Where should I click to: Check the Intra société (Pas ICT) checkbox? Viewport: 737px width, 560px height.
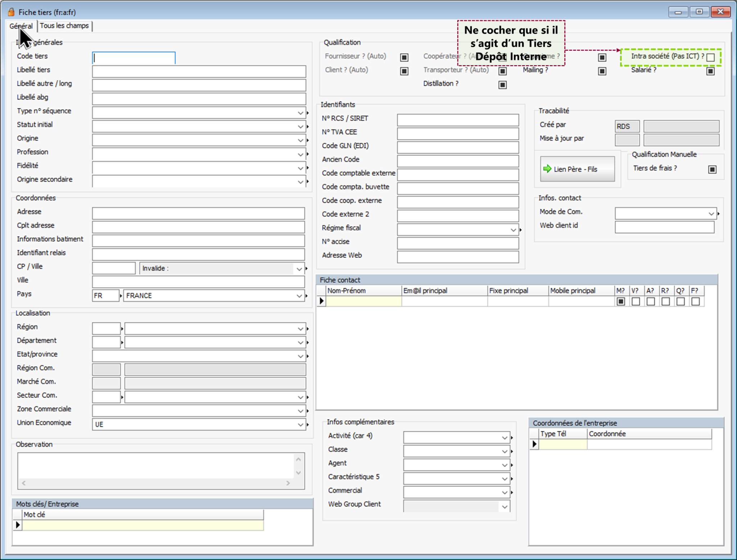710,57
